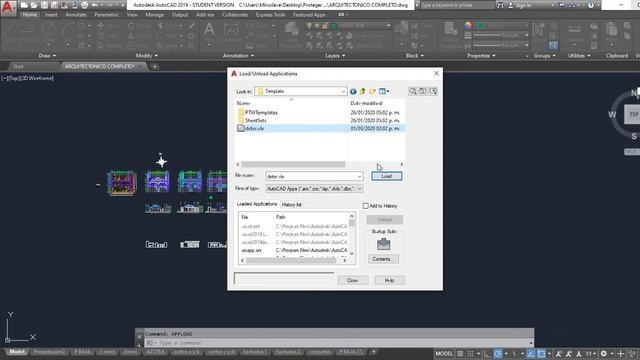Expand the Annotation panel
This screenshot has width=640, height=360.
(238, 56)
